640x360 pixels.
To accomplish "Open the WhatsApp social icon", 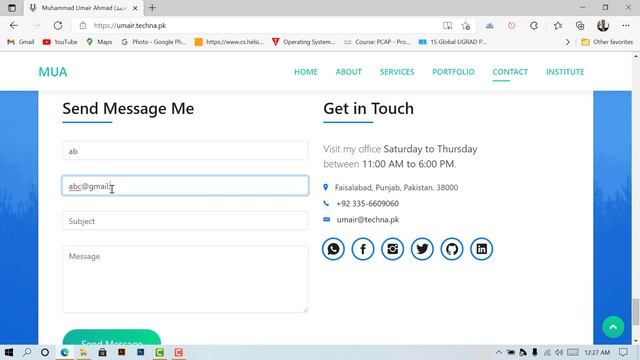I will (x=333, y=249).
